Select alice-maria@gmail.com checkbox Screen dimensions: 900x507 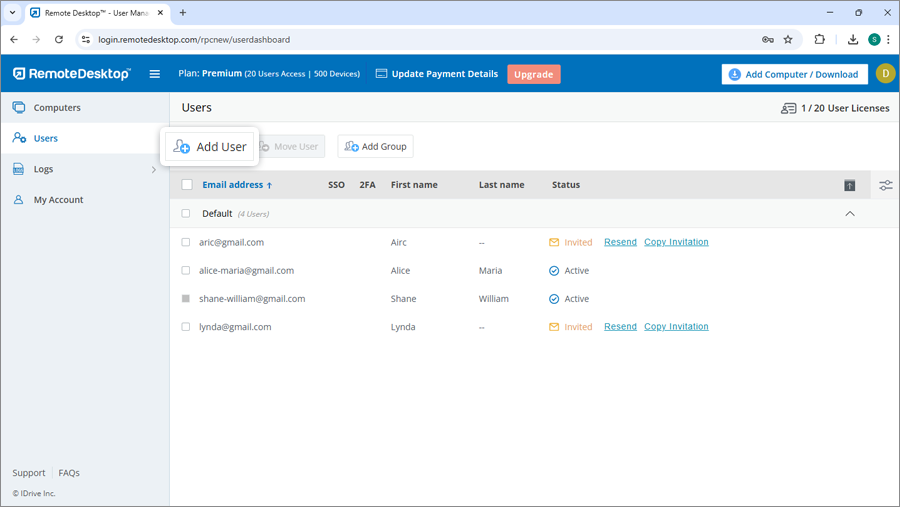(x=186, y=270)
